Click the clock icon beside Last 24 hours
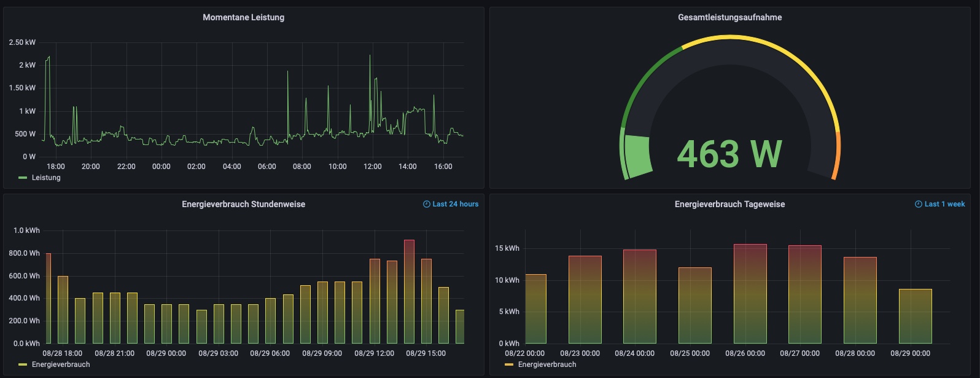980x378 pixels. (x=427, y=204)
